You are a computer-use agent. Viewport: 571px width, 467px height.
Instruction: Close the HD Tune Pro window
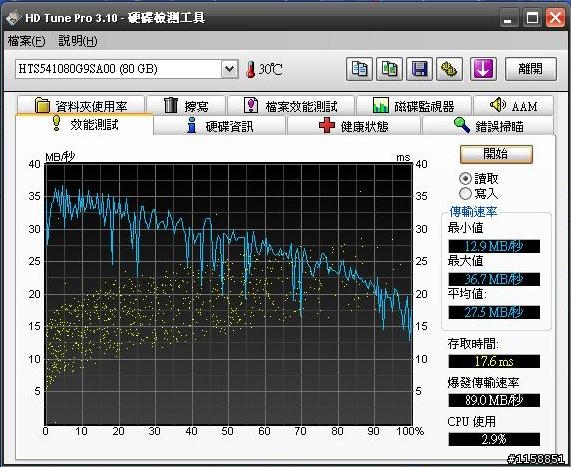pyautogui.click(x=555, y=18)
